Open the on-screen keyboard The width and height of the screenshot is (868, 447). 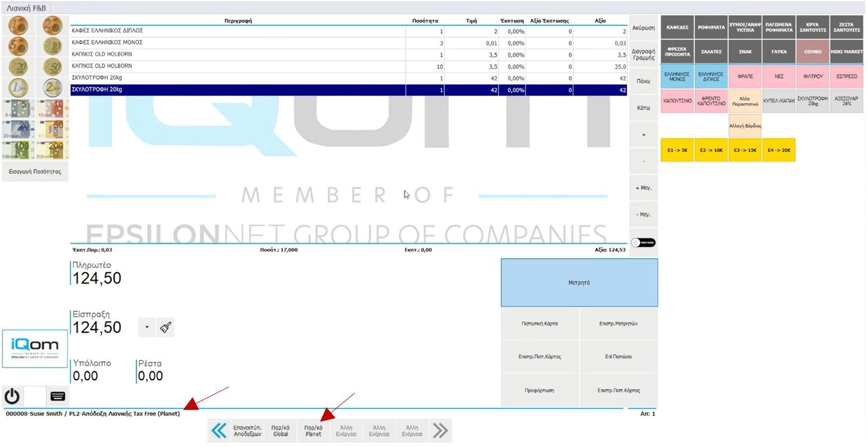pos(58,396)
